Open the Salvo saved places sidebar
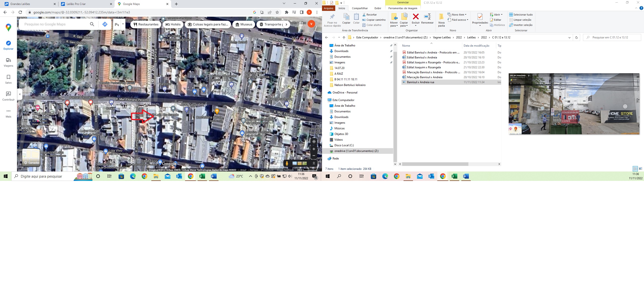Image resolution: width=644 pixels, height=285 pixels. tap(8, 79)
